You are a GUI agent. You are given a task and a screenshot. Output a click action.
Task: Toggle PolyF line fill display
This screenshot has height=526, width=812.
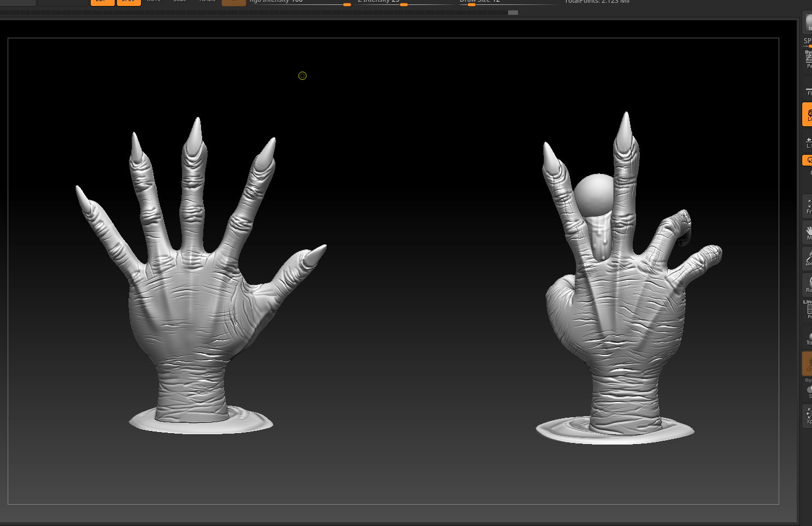pyautogui.click(x=808, y=312)
